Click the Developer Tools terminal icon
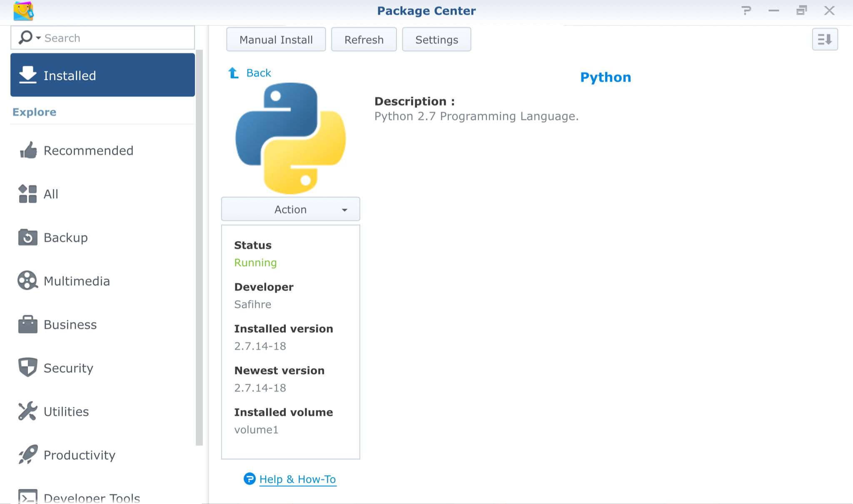This screenshot has width=853, height=504. click(28, 497)
